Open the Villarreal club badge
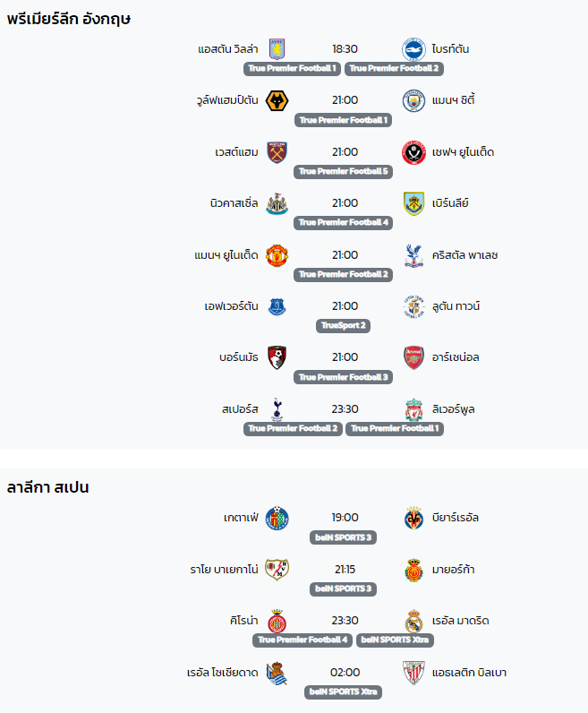 413,518
